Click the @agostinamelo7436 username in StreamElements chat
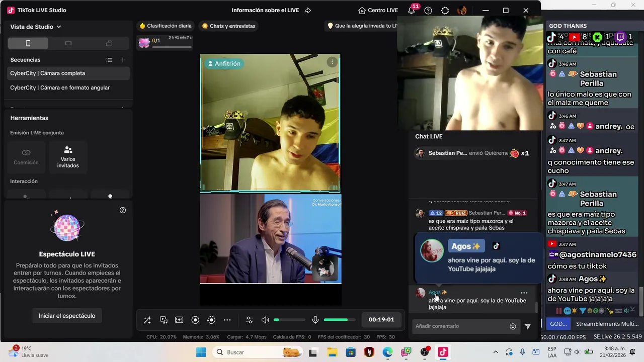This screenshot has width=644, height=362. pyautogui.click(x=598, y=255)
